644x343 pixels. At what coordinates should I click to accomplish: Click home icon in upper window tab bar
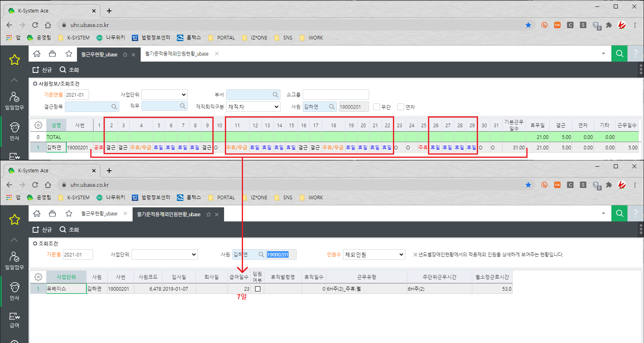click(37, 54)
